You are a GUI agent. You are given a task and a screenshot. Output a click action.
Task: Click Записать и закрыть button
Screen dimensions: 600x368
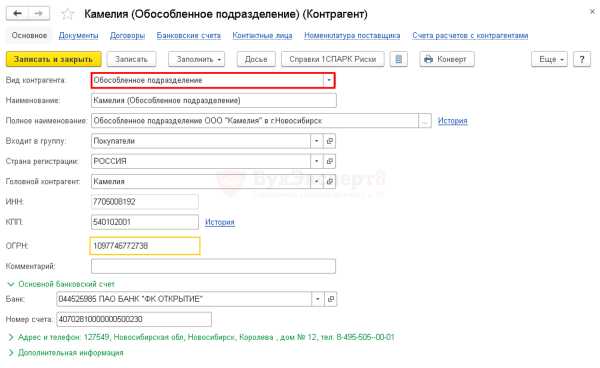(54, 59)
